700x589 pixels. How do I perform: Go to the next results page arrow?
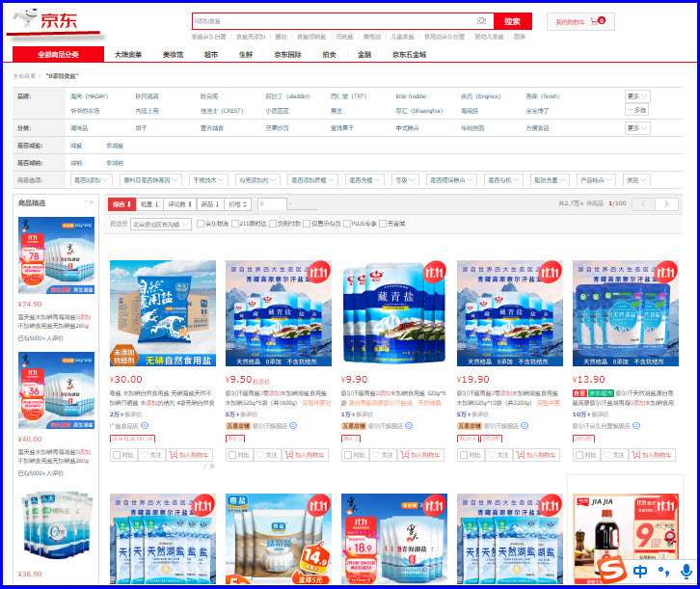coord(666,204)
